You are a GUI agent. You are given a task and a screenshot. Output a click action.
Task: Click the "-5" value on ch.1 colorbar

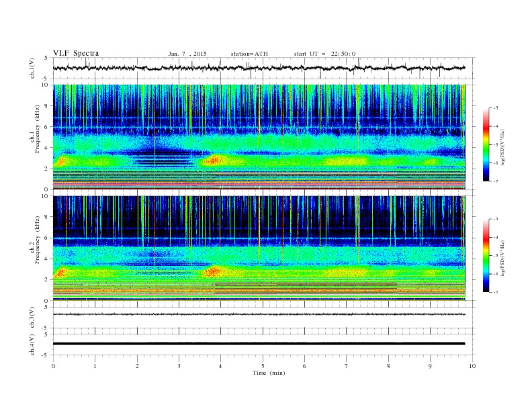point(496,145)
